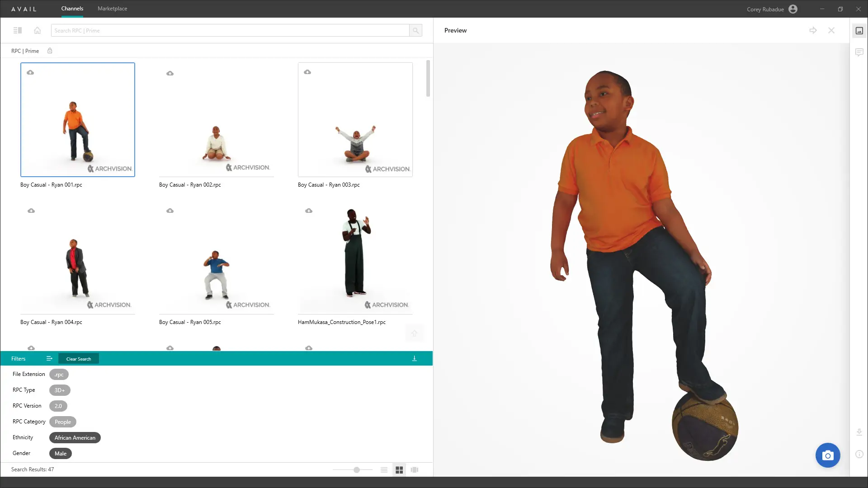Click the search magnifier button
This screenshot has width=868, height=488.
pyautogui.click(x=415, y=30)
